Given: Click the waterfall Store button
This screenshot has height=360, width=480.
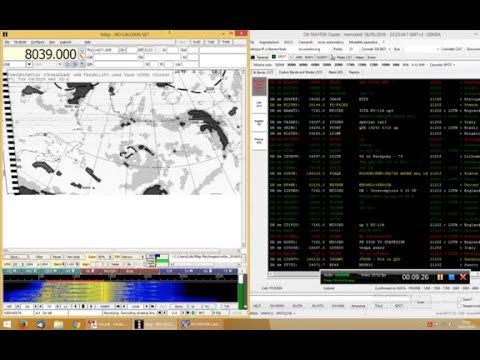Looking at the screenshot, I should [x=179, y=306].
